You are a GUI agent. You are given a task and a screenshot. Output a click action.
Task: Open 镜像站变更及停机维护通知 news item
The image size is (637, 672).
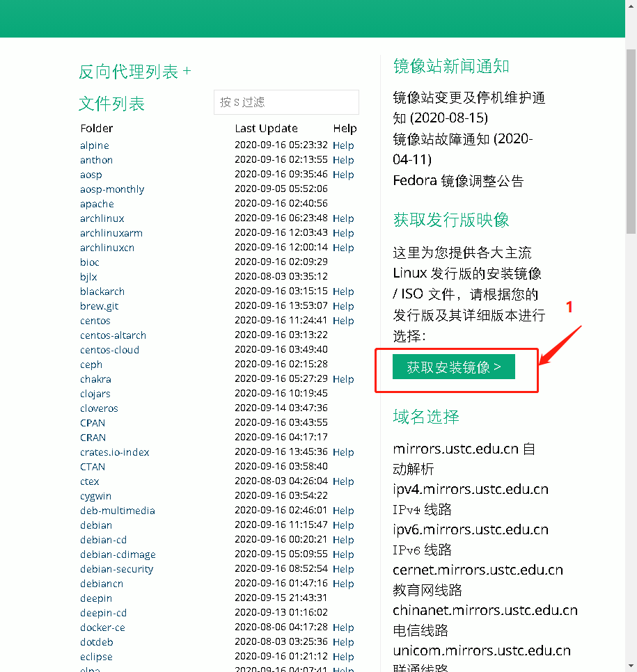469,108
